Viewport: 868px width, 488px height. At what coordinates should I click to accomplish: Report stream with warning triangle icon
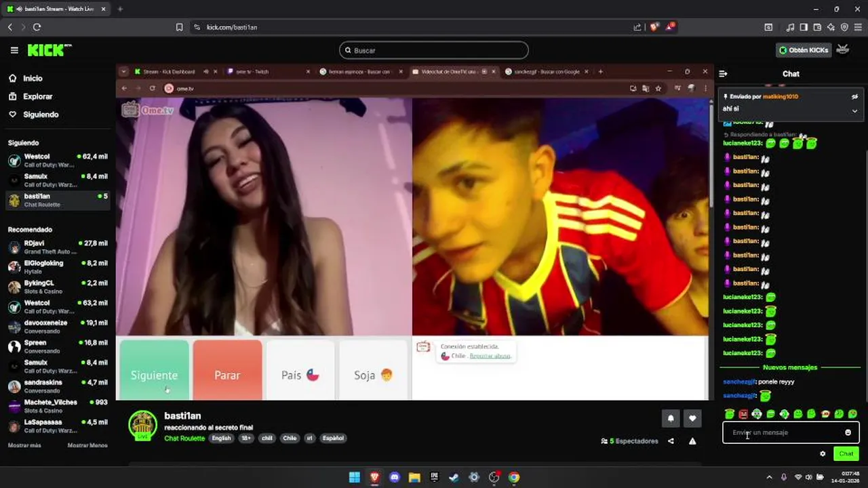692,441
